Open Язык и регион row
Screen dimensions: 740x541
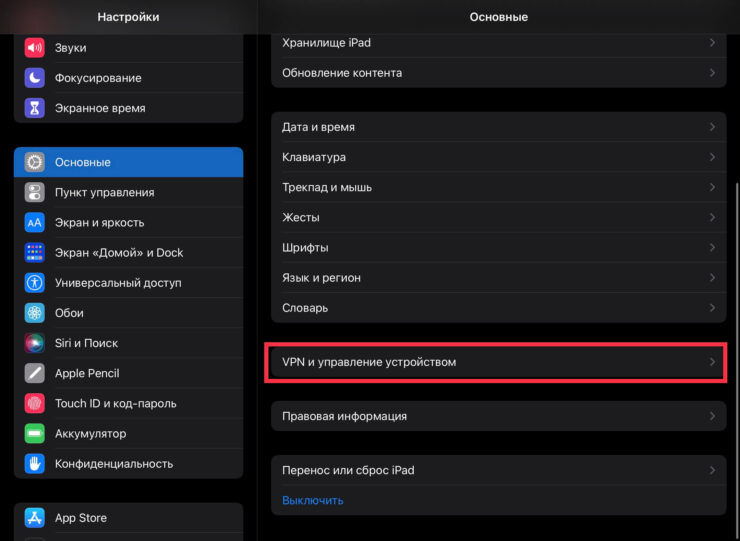(x=498, y=278)
